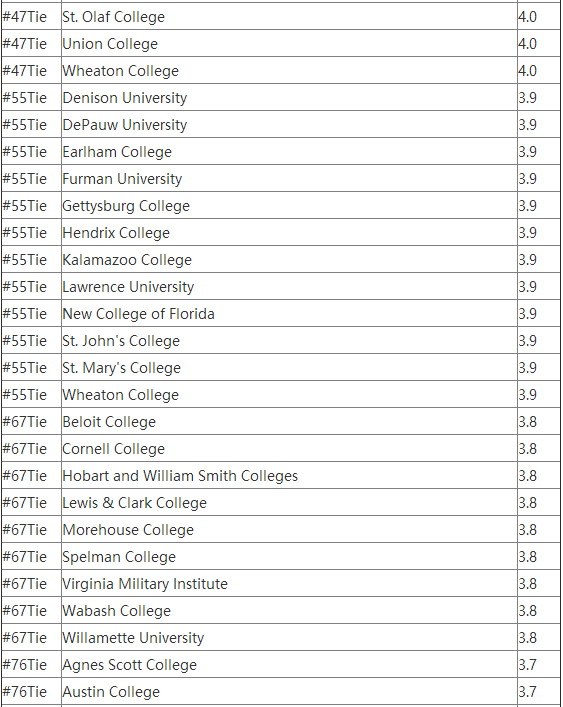Click the St. John's College cell
Image resolution: width=563 pixels, height=707 pixels.
tap(289, 341)
